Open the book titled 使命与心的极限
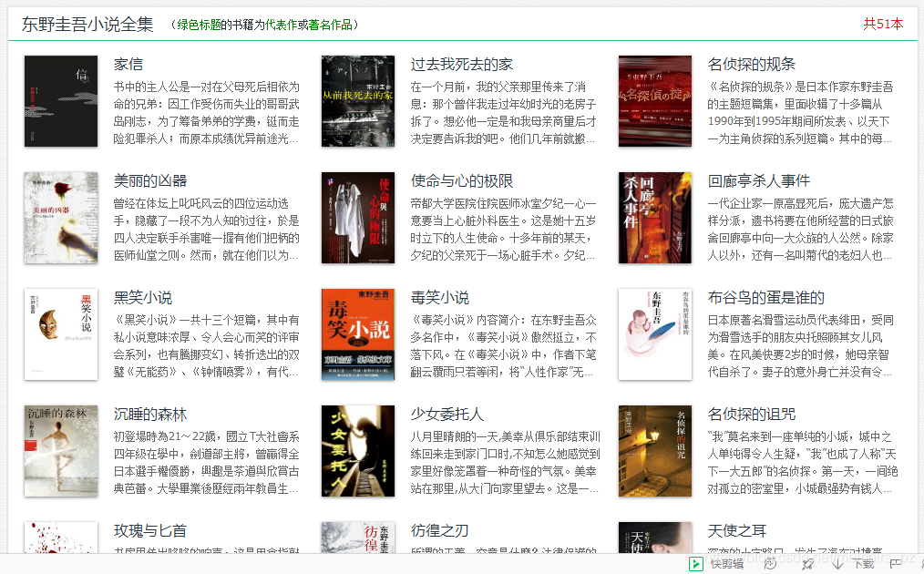924x574 pixels. tap(461, 181)
